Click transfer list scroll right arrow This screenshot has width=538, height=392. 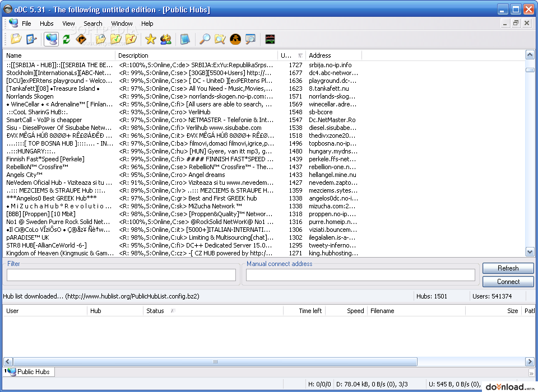click(530, 361)
